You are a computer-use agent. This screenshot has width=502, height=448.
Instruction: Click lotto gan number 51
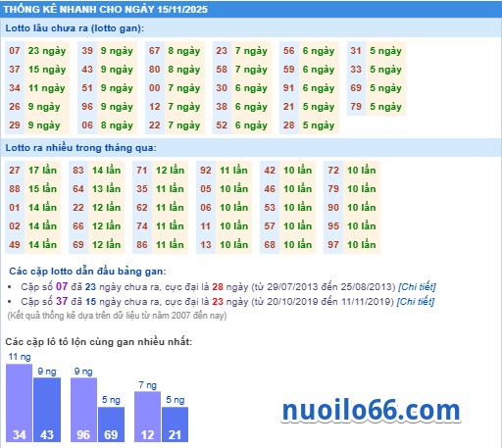(x=87, y=88)
